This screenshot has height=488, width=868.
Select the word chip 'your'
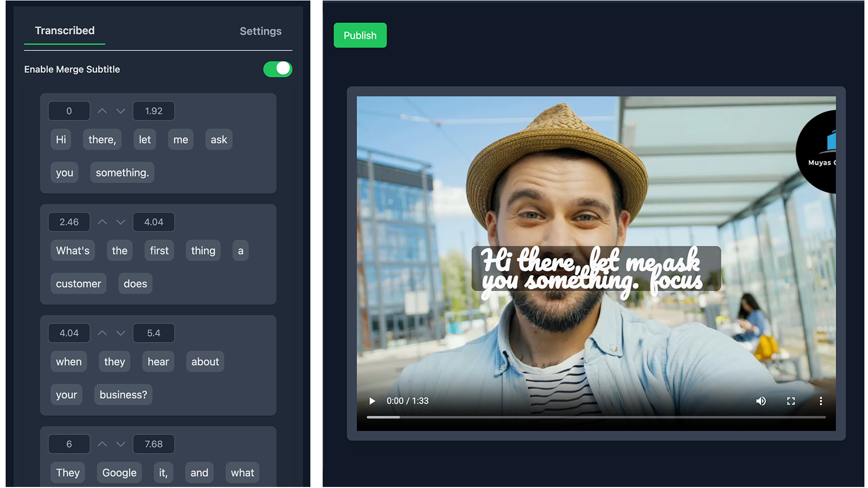click(66, 395)
